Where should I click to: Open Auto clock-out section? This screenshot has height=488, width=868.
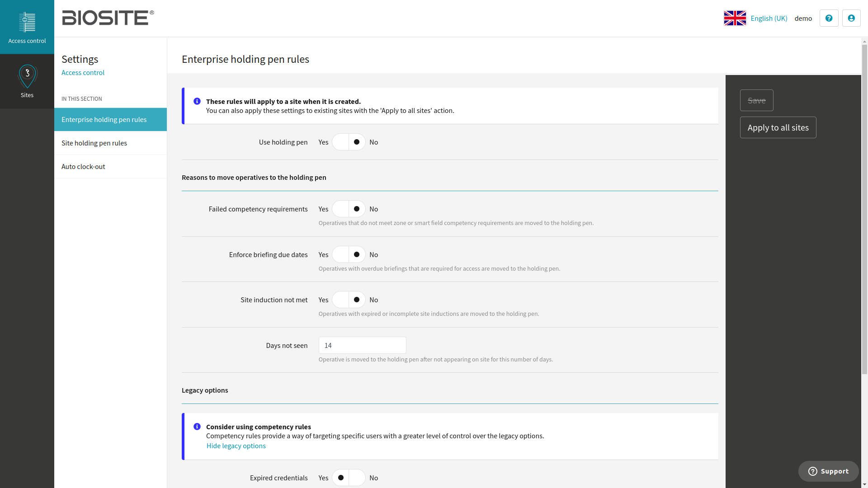click(x=110, y=166)
